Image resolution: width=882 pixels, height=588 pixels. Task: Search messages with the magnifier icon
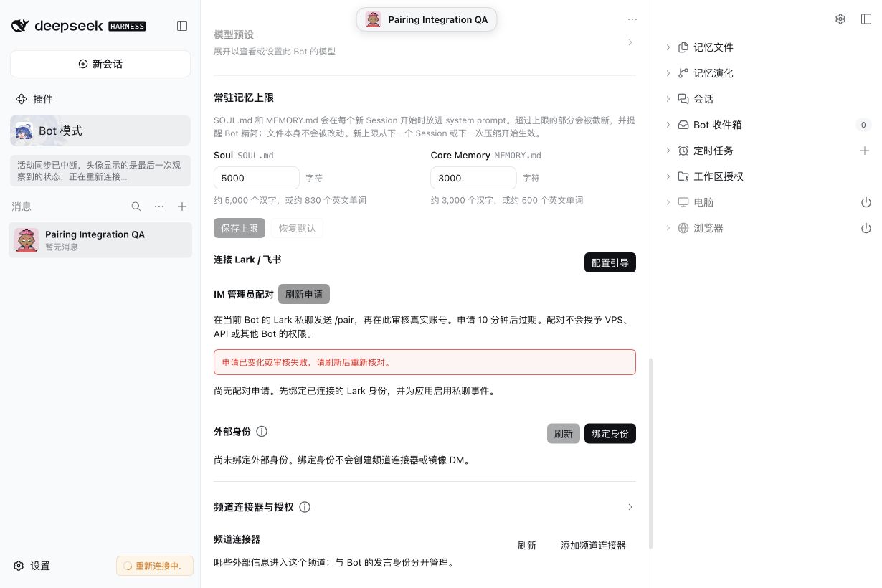tap(136, 207)
